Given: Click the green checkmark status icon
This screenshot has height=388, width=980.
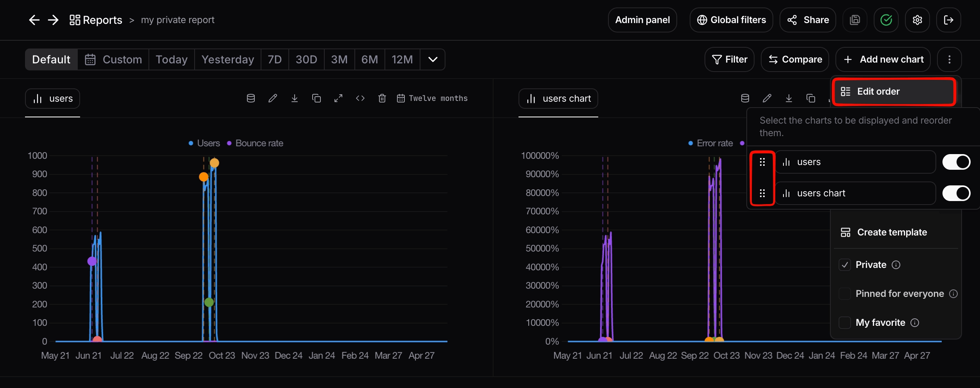Looking at the screenshot, I should click(886, 20).
